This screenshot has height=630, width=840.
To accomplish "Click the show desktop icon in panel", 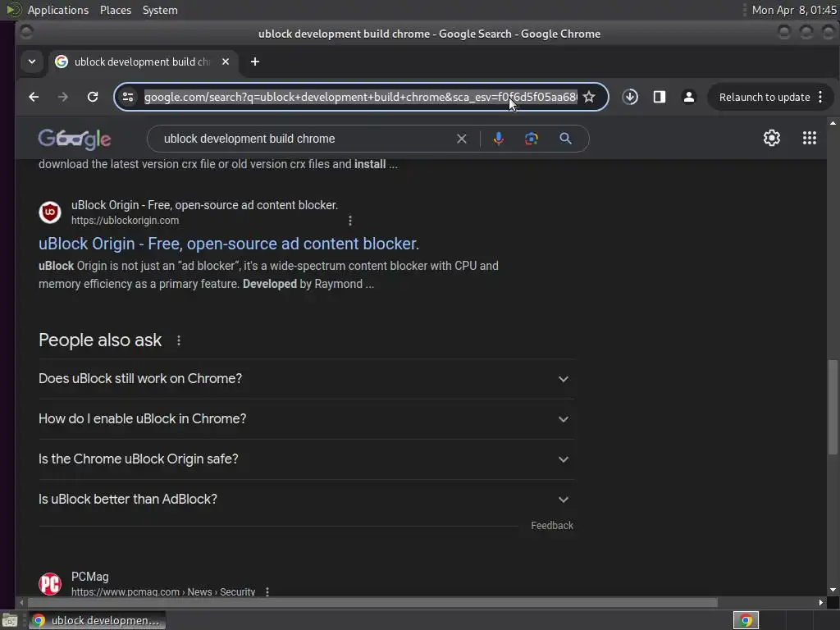I will click(10, 621).
